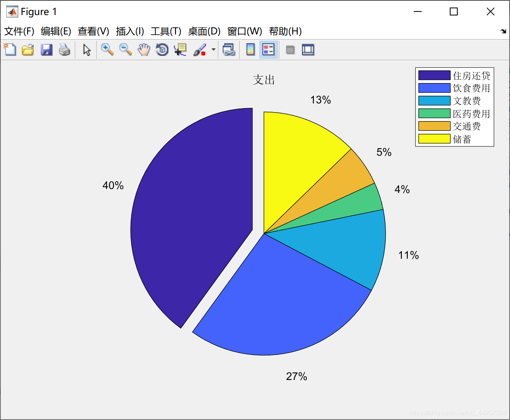The image size is (510, 420).
Task: Open a file with the folder icon
Action: (28, 50)
